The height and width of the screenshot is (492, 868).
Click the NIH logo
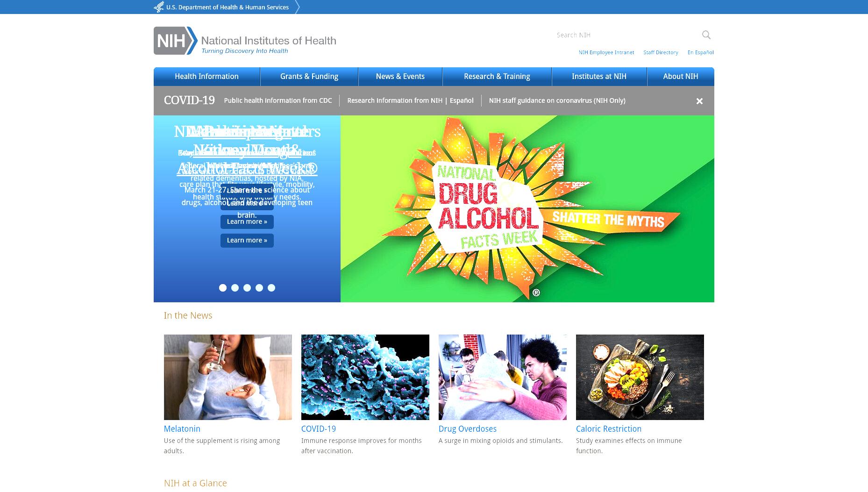click(x=176, y=41)
